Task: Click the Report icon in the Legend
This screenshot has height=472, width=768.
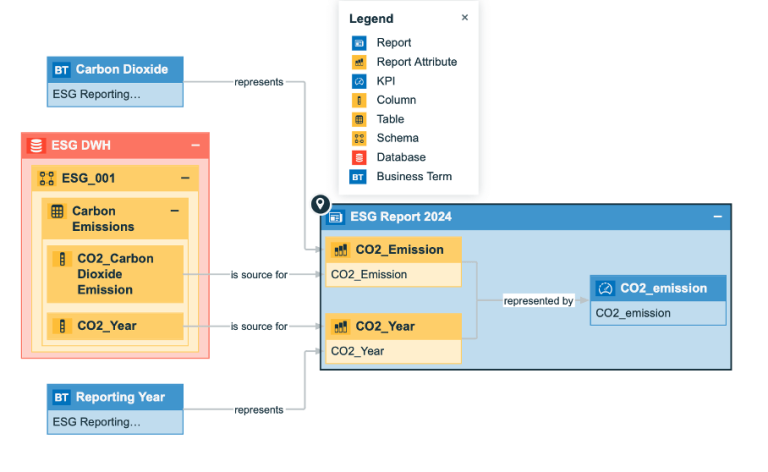Action: pyautogui.click(x=359, y=43)
